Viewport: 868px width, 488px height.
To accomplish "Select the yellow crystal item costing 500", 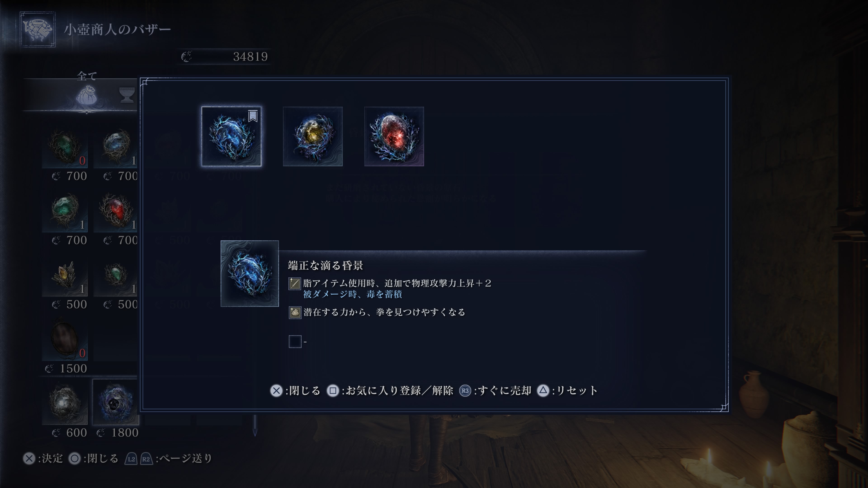I will pos(65,274).
